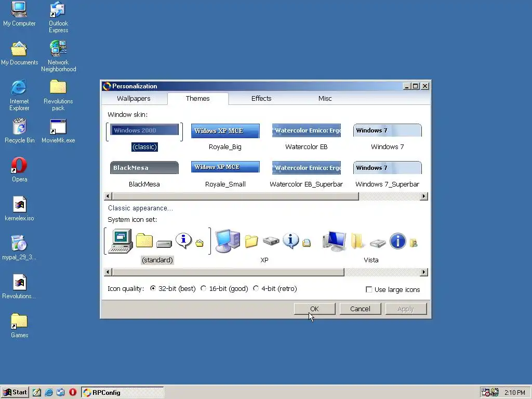The width and height of the screenshot is (532, 399).
Task: Select the XP system icon set
Action: tap(264, 247)
